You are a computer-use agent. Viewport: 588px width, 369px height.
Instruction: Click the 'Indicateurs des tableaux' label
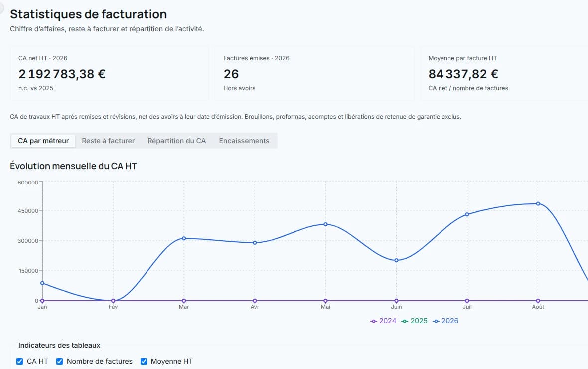tap(59, 345)
